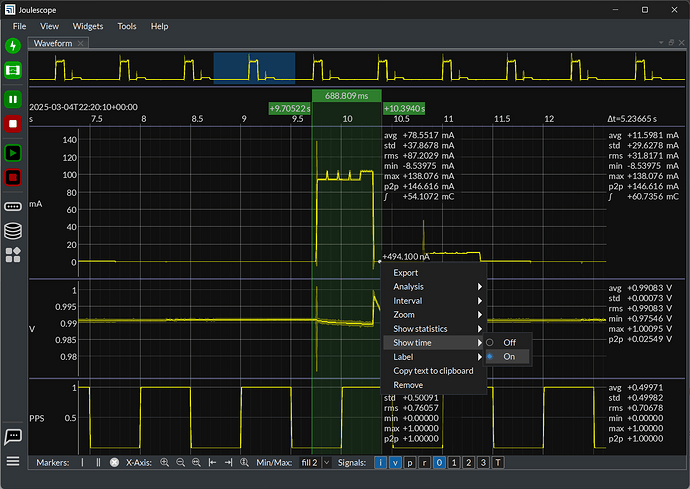Viewport: 690px width, 489px height.
Task: Expand the Interval submenu
Action: [x=433, y=301]
